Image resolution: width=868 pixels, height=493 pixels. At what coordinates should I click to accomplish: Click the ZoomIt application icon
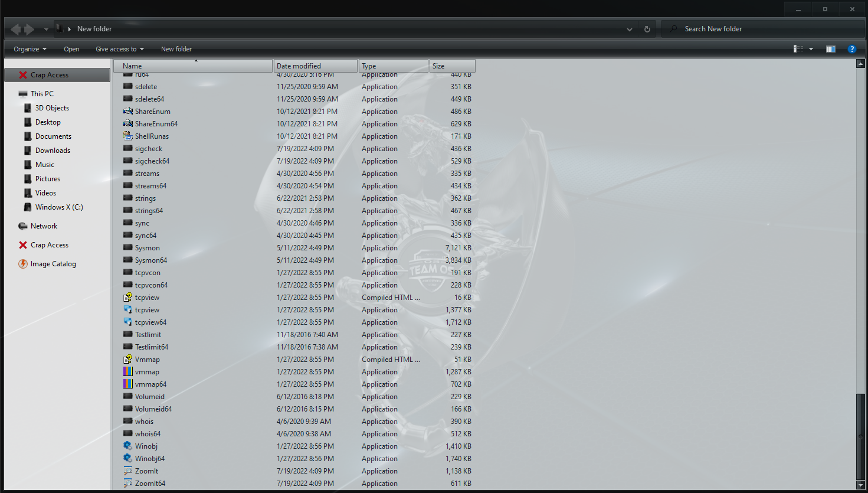tap(127, 471)
